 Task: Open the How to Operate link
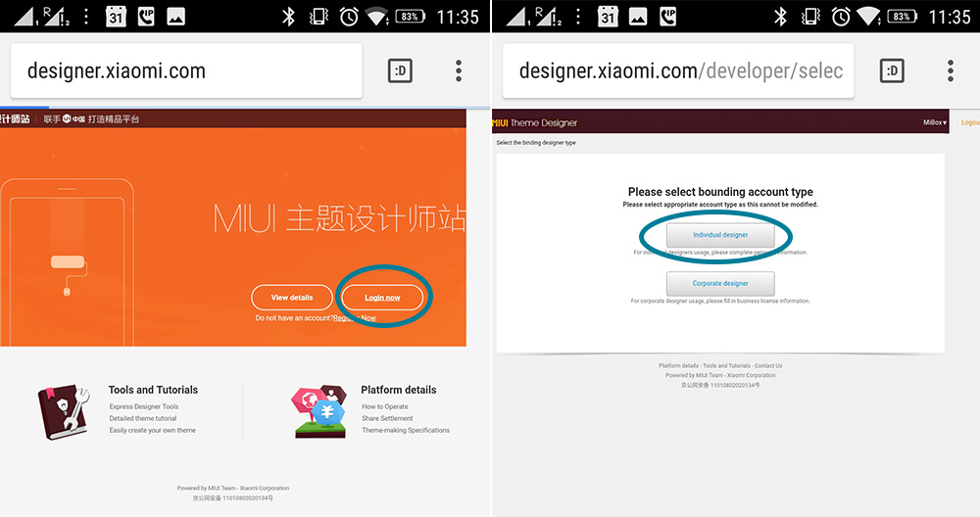point(385,406)
